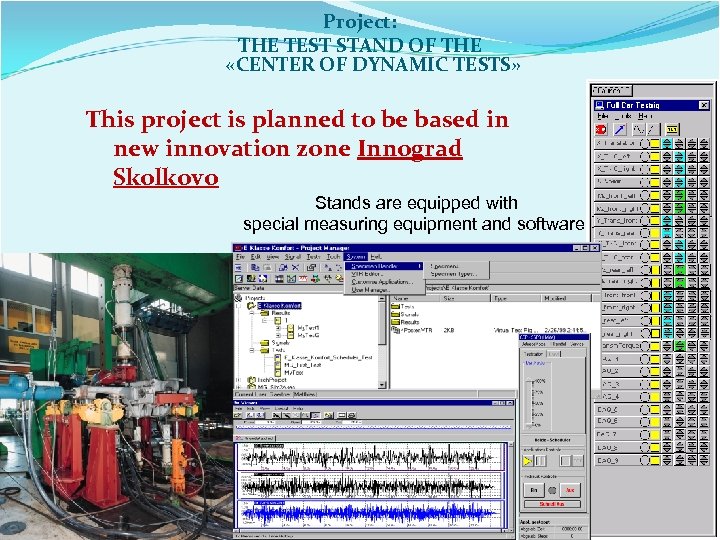Select the blue arrow tool in Full Car Testing

tap(620, 129)
